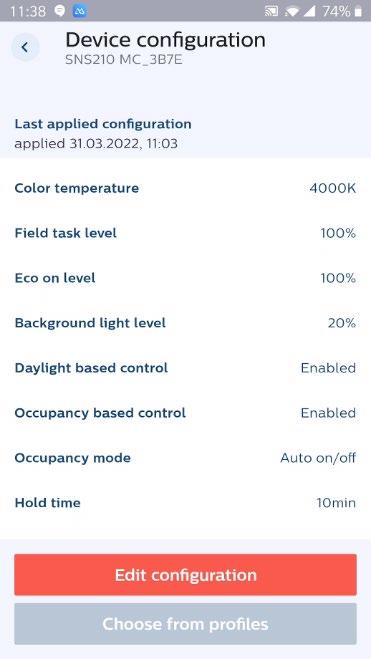
Task: Select the Field task level row
Action: pyautogui.click(x=185, y=233)
